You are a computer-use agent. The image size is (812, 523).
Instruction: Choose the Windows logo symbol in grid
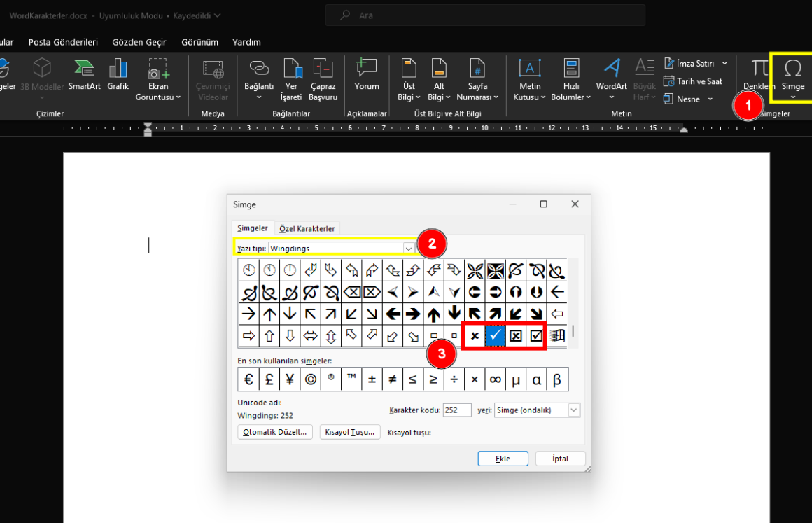point(557,335)
